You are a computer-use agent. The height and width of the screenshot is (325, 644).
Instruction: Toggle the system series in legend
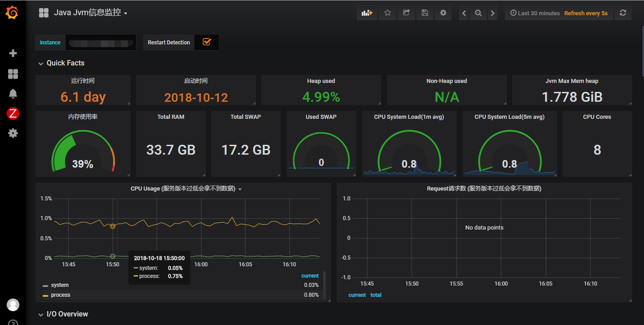[x=60, y=285]
